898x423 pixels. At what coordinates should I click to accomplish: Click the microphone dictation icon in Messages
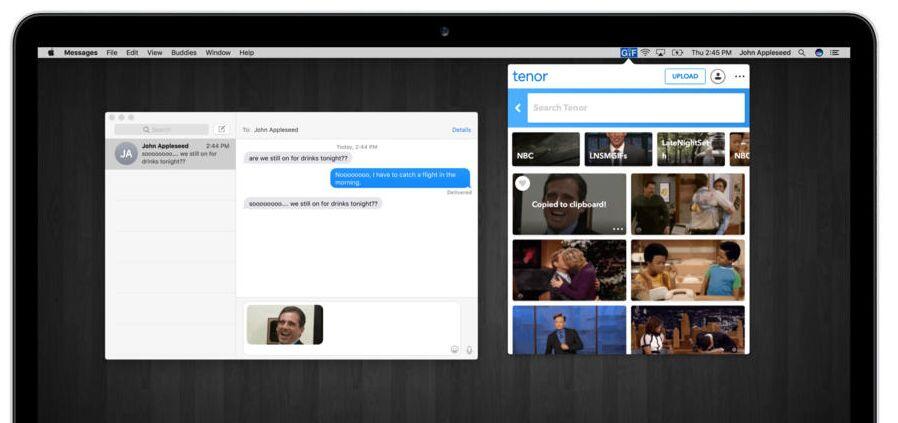[468, 349]
